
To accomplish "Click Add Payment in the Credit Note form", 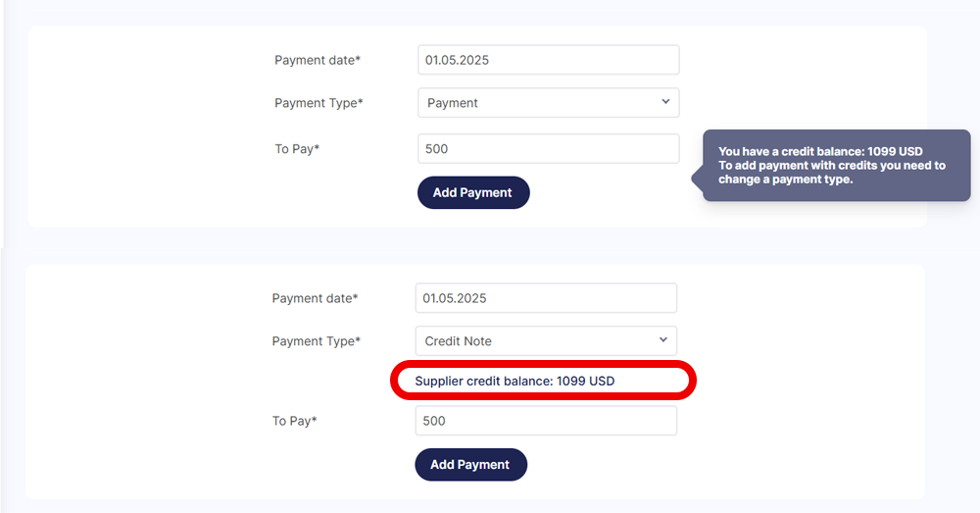I will click(470, 465).
